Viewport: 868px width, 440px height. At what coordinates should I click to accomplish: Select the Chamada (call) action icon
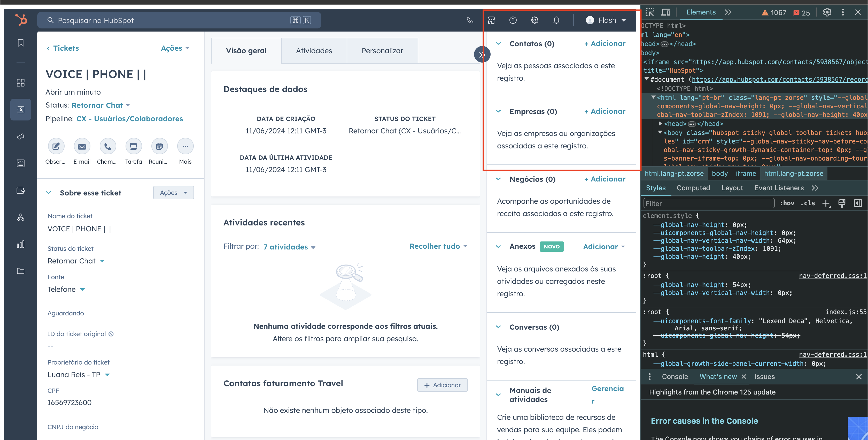pyautogui.click(x=107, y=146)
